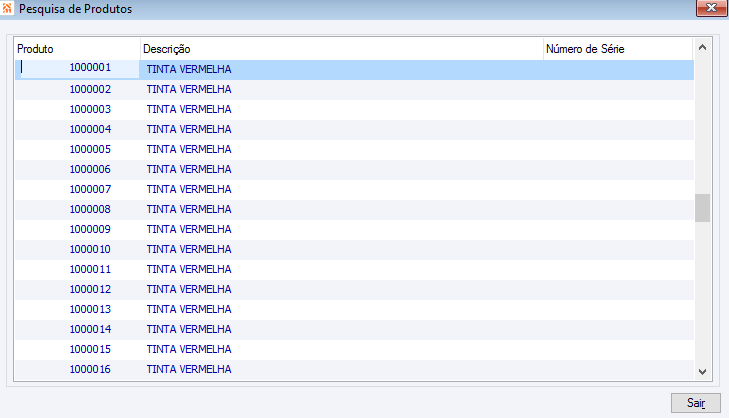Click the scrollbar up arrow
The width and height of the screenshot is (729, 418).
point(702,47)
